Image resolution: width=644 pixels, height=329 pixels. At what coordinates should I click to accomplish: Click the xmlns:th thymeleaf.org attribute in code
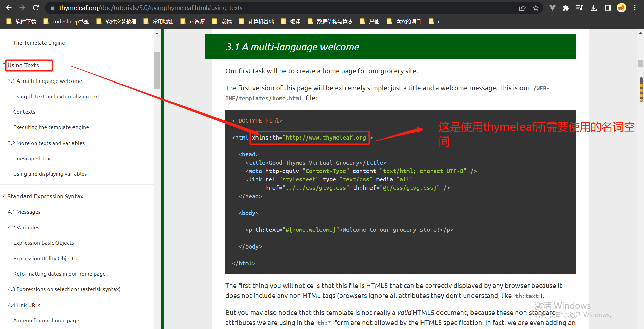pos(310,138)
